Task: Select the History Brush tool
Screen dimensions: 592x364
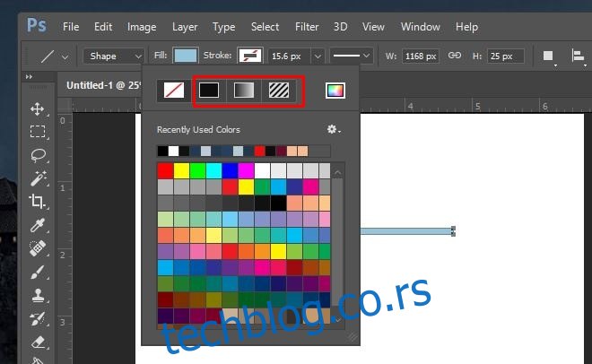Action: click(38, 319)
